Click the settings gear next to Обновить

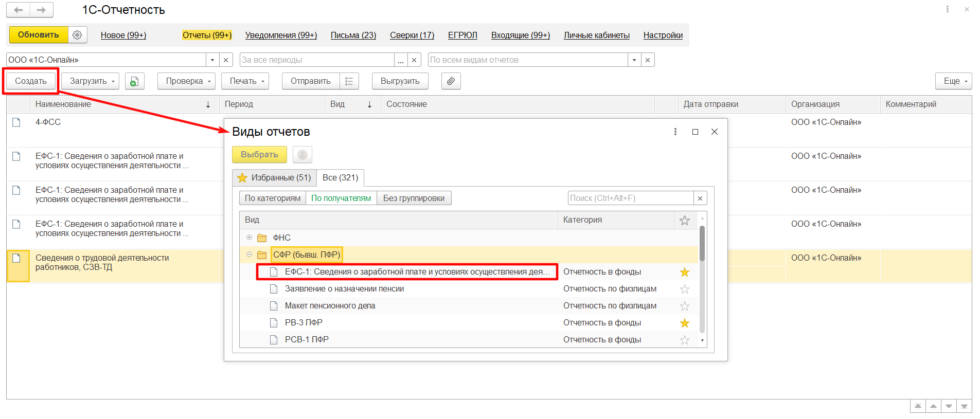tap(77, 35)
